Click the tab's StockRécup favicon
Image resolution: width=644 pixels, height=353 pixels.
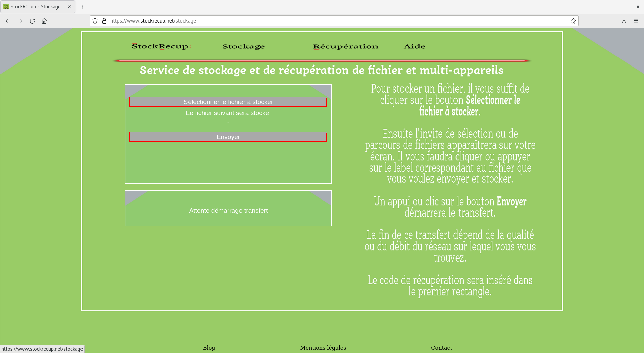(6, 7)
